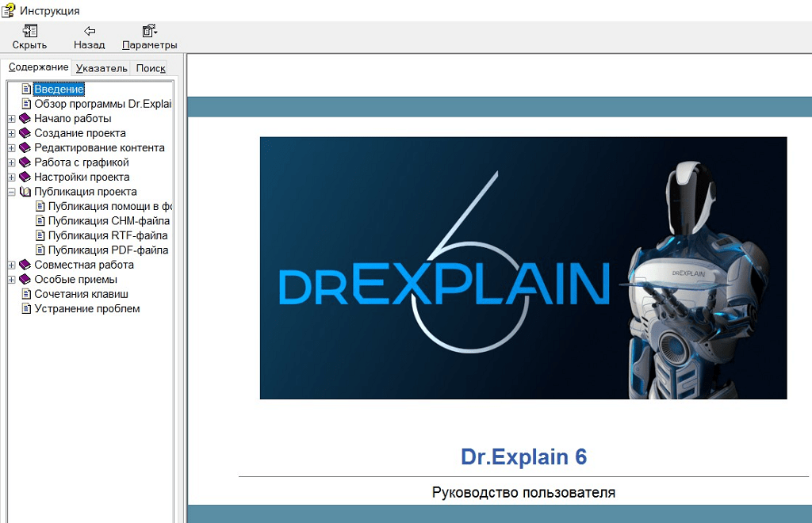
Task: Expand the Настройки проекта tree node
Action: pyautogui.click(x=11, y=177)
